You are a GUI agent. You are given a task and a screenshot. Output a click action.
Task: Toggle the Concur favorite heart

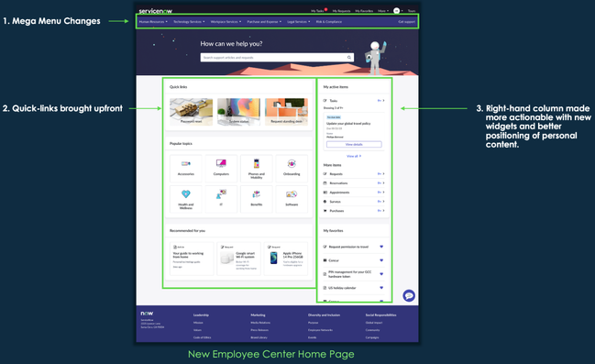tap(381, 260)
